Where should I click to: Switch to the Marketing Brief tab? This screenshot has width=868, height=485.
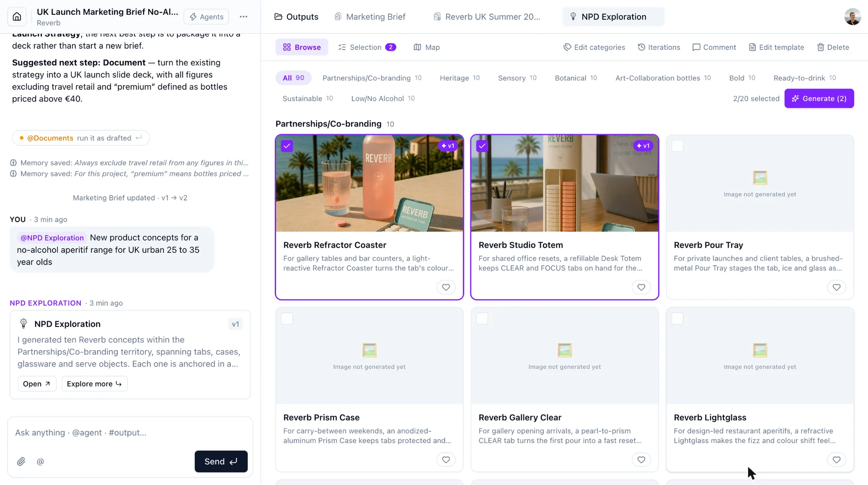370,16
